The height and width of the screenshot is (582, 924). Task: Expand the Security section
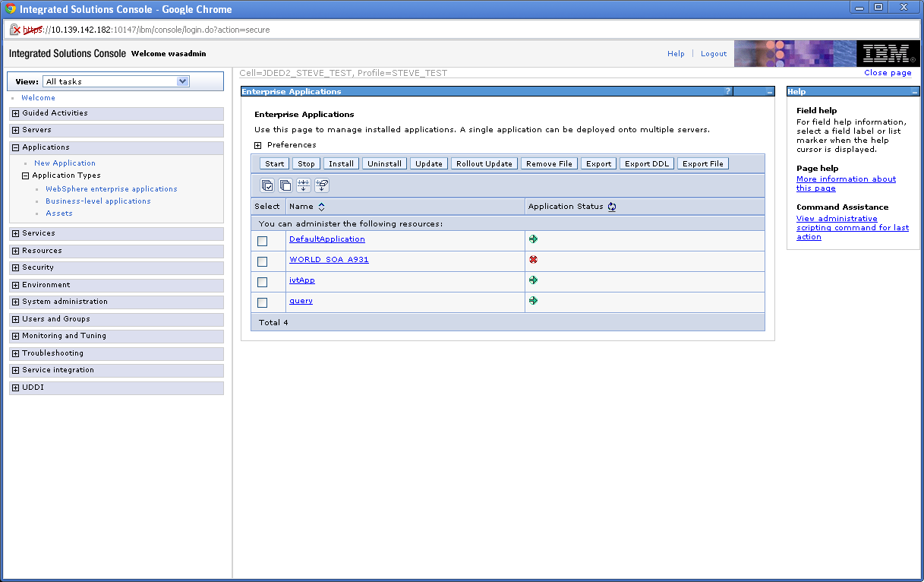15,268
